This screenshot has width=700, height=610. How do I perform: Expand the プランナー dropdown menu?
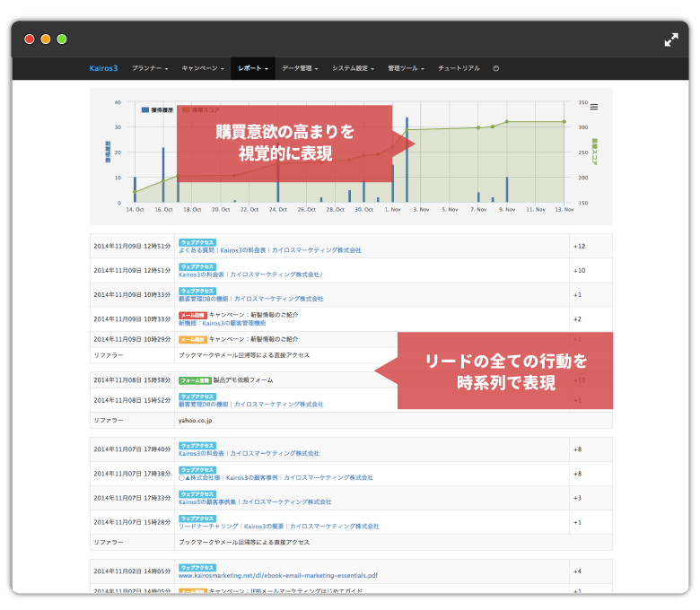pos(150,68)
